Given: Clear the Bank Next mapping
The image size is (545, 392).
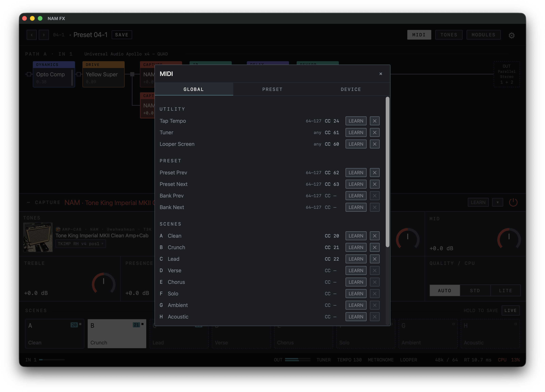Looking at the screenshot, I should pyautogui.click(x=375, y=207).
